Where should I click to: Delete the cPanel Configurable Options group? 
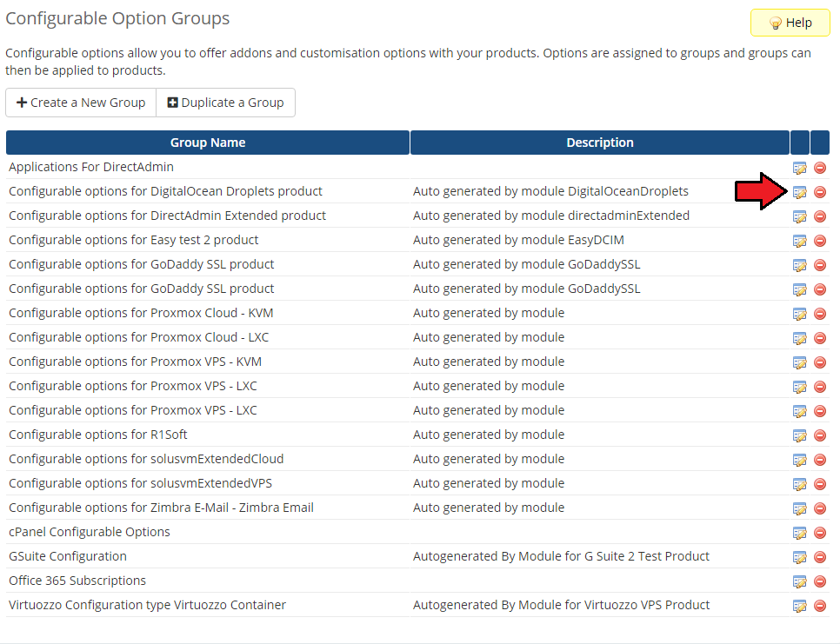pos(820,533)
